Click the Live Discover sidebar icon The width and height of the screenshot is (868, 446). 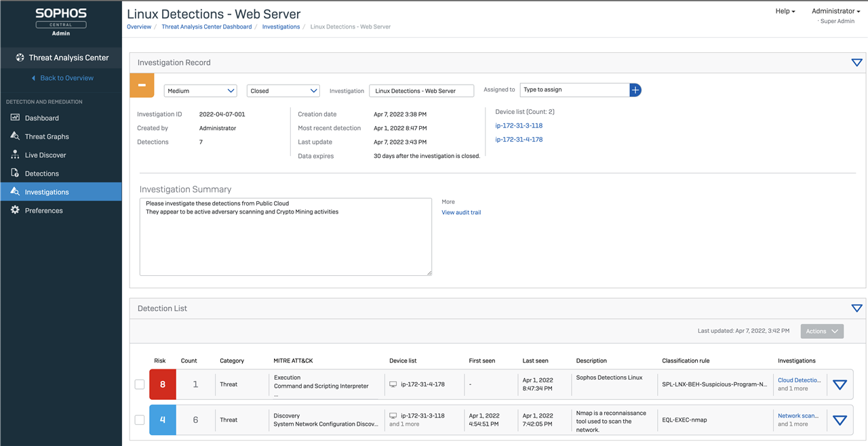click(x=15, y=155)
